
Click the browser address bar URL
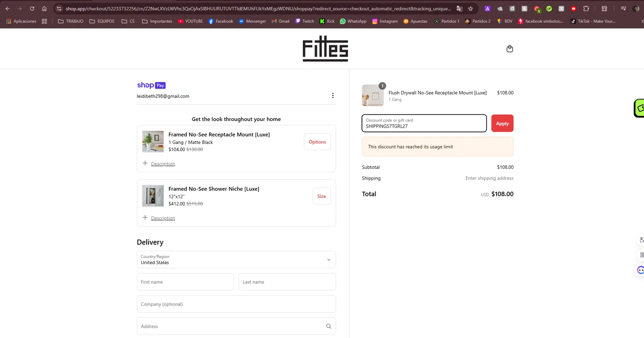tap(258, 9)
